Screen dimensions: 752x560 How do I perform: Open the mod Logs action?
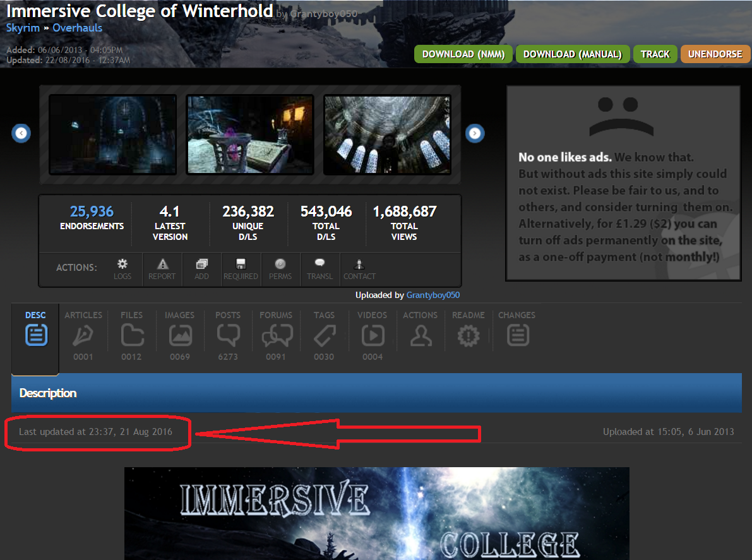tap(122, 269)
